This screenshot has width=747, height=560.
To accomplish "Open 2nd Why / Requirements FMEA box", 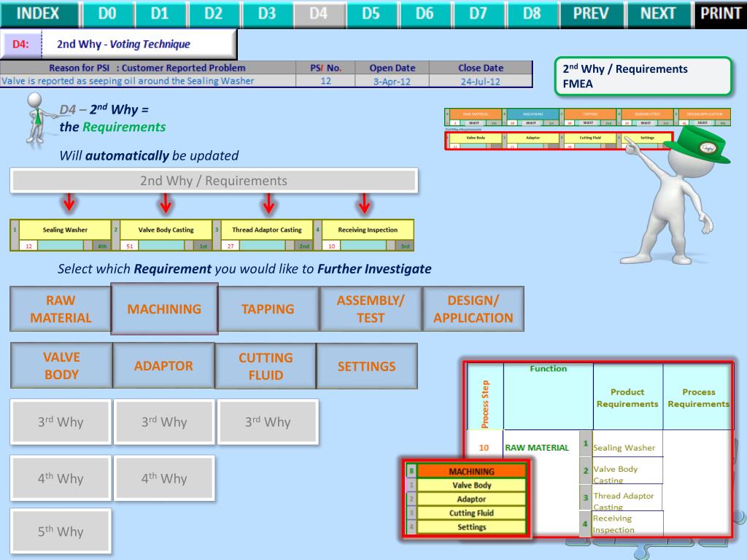I will tap(643, 76).
